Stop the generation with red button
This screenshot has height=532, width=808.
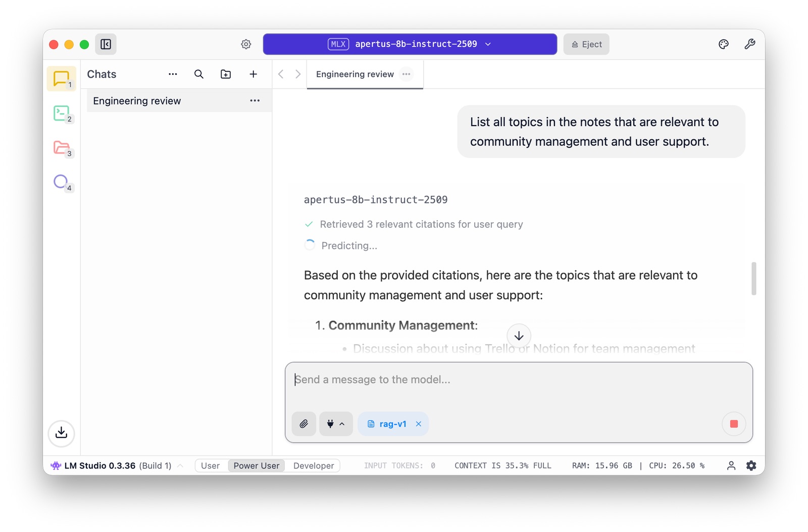734,424
